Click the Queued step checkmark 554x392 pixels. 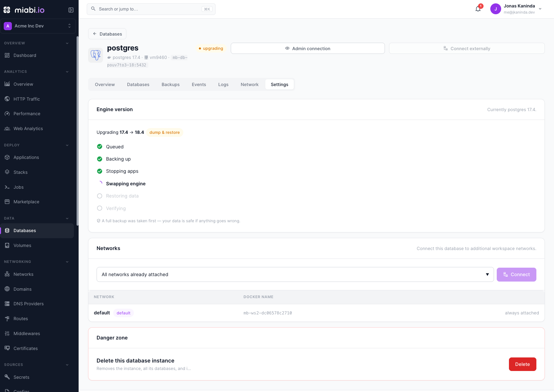click(x=100, y=146)
